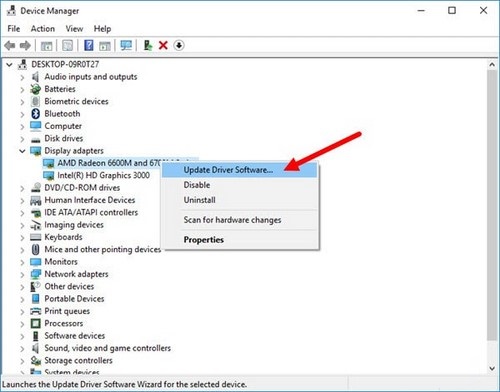Click the Back arrow toolbar icon
The width and height of the screenshot is (500, 392).
10,45
